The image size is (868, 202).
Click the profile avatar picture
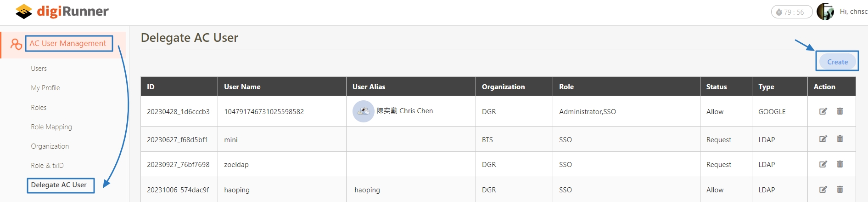coord(825,12)
